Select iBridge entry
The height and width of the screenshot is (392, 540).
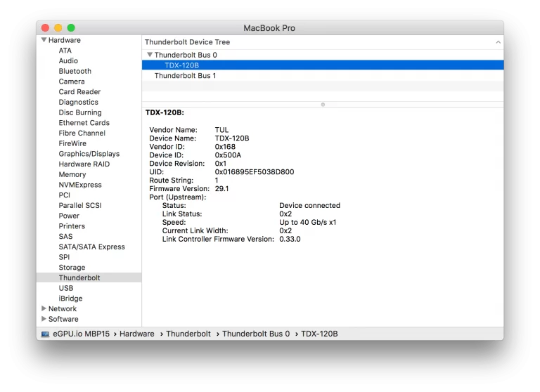pos(70,298)
